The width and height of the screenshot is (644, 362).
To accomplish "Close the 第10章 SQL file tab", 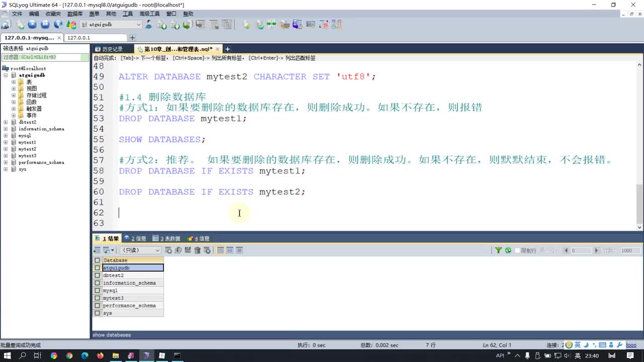I will [218, 49].
